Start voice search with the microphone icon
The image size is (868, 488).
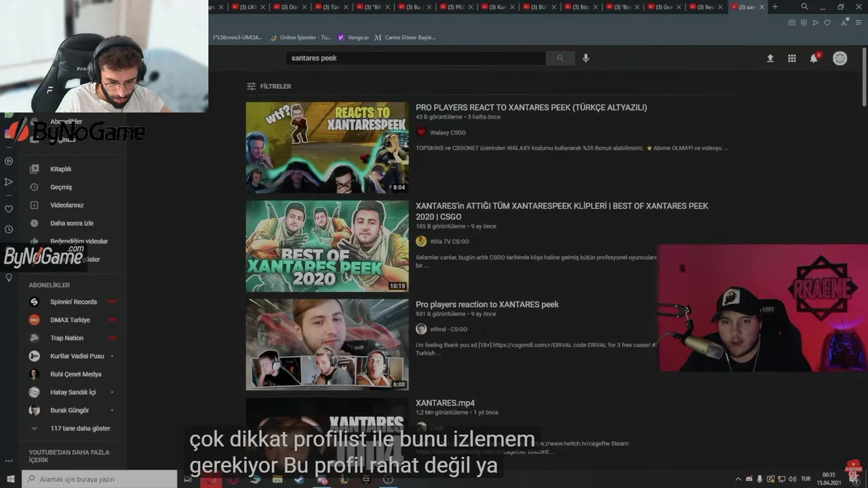(586, 58)
